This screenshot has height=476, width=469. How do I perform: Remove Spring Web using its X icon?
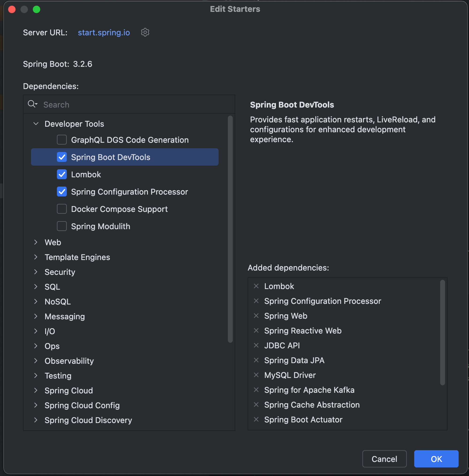pyautogui.click(x=256, y=316)
